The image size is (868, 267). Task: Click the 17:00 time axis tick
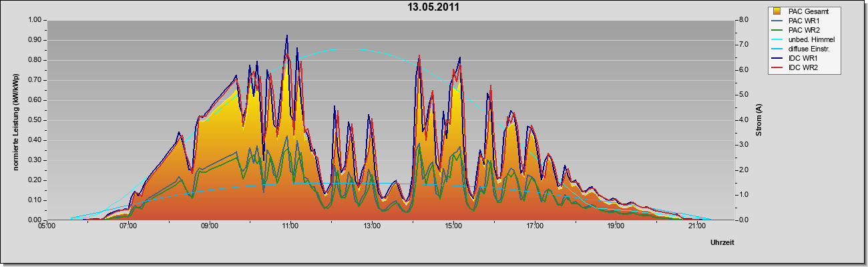point(534,226)
